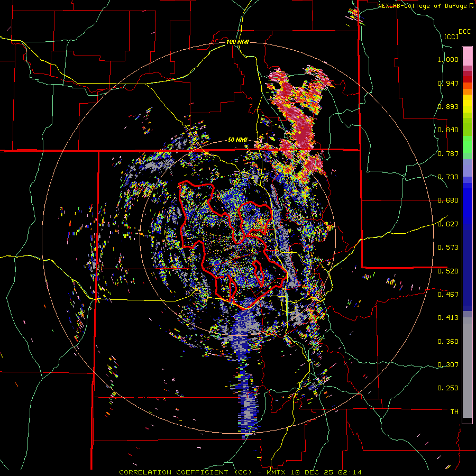
Task: Click the 0.627 scale value
Action: (448, 224)
